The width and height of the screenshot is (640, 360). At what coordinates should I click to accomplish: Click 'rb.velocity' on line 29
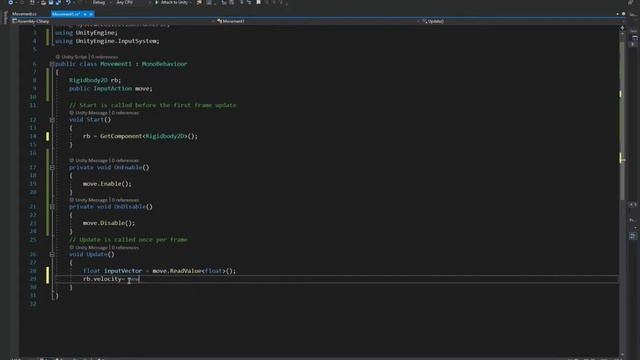pyautogui.click(x=102, y=279)
